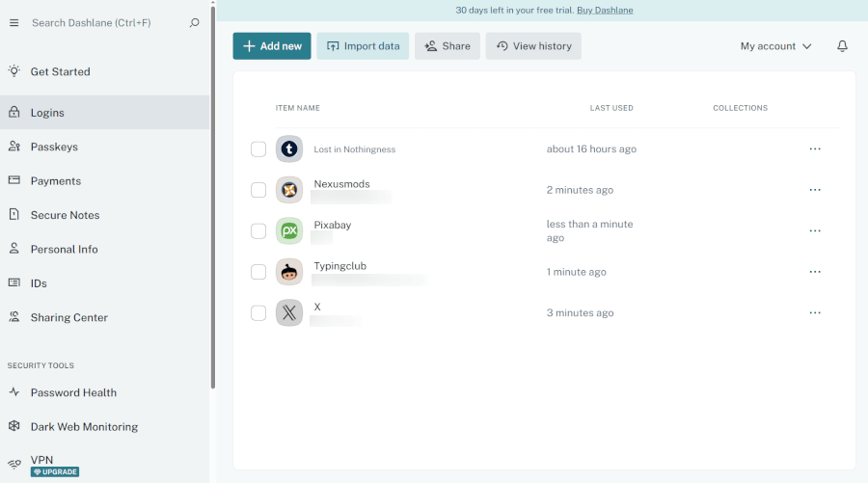Click '2 minutes ago' cell
This screenshot has height=483, width=868.
point(580,190)
